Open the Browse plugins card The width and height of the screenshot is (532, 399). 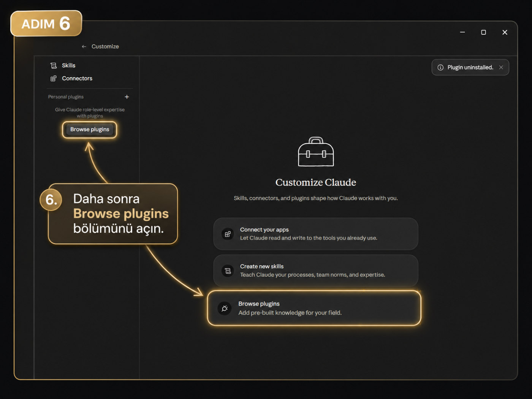314,308
